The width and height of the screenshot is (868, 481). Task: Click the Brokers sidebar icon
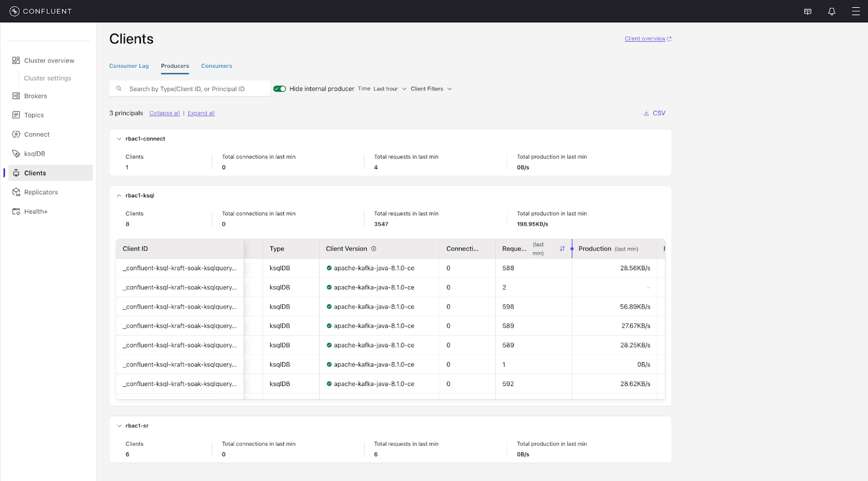click(x=16, y=96)
